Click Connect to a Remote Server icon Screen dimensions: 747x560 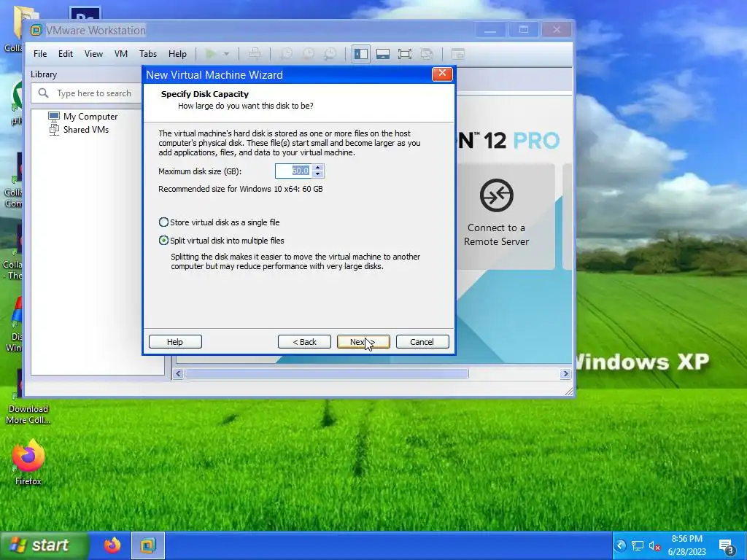[x=496, y=195]
